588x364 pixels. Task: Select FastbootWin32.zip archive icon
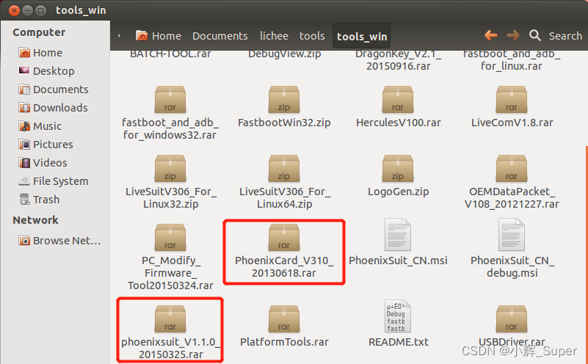point(284,100)
